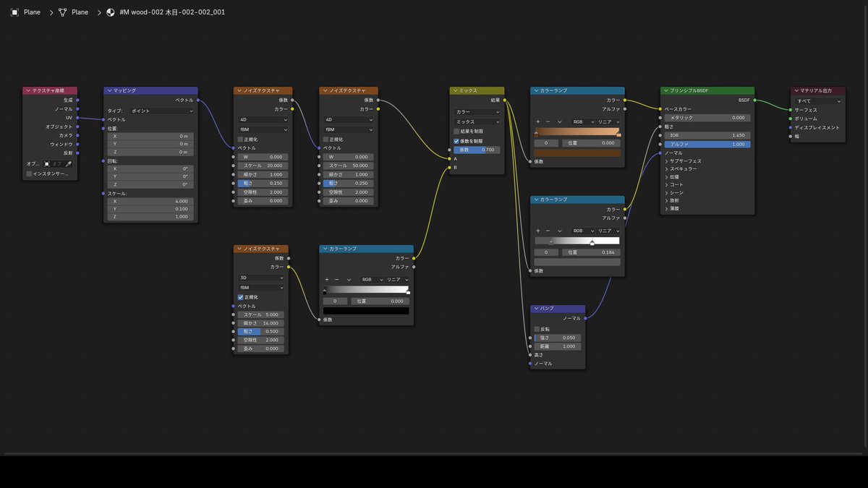Disable 係数を制限 checkbox in ミックス node
The width and height of the screenshot is (868, 488).
pos(456,141)
